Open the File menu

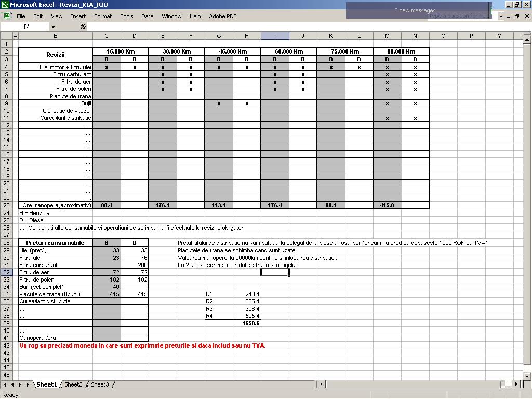(21, 16)
